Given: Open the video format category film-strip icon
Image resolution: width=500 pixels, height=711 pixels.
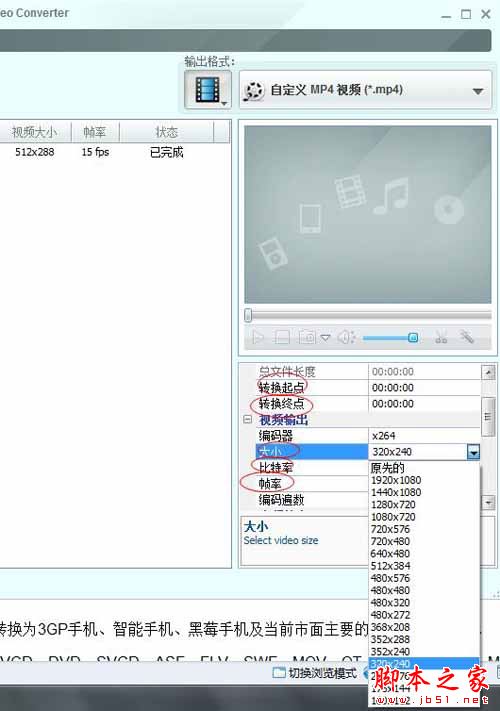Looking at the screenshot, I should 208,89.
